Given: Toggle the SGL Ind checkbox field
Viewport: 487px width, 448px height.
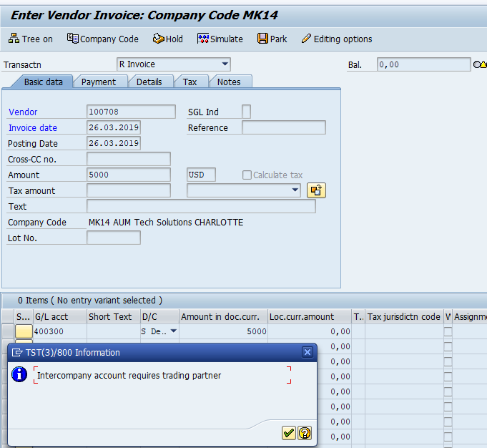Looking at the screenshot, I should 246,112.
